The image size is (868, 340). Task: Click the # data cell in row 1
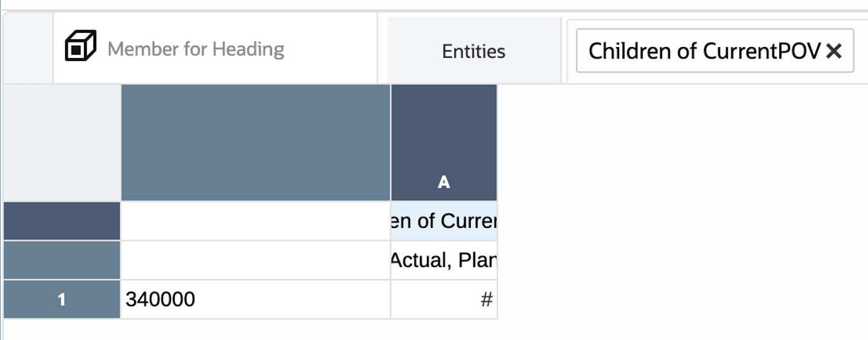(x=444, y=299)
